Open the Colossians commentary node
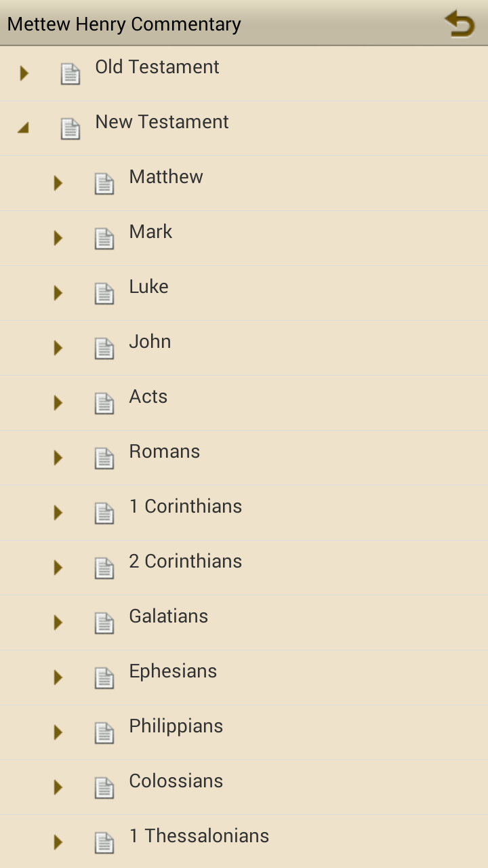 [176, 780]
